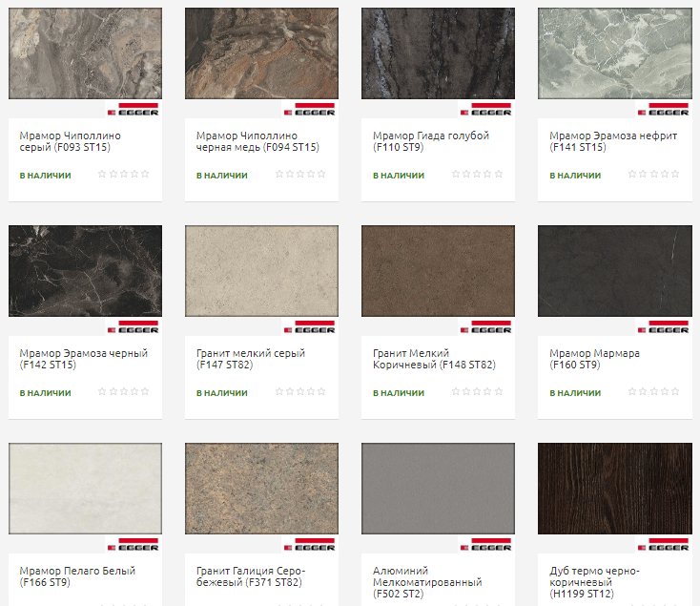This screenshot has width=700, height=606.
Task: Click the middle star for Мрамор Эрамоза черный
Action: click(x=124, y=392)
